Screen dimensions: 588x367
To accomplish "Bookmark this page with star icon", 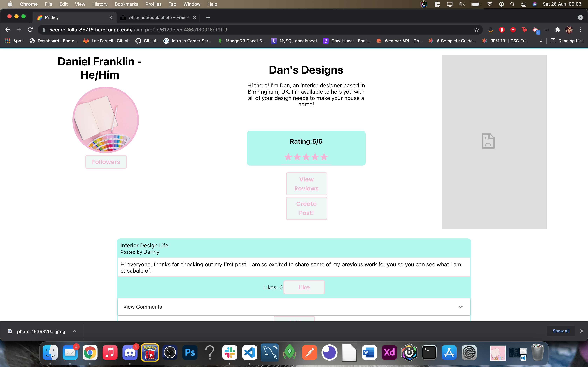I will pyautogui.click(x=477, y=30).
